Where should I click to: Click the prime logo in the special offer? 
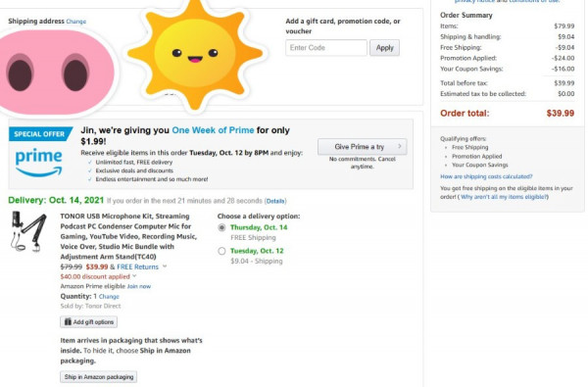click(x=38, y=163)
